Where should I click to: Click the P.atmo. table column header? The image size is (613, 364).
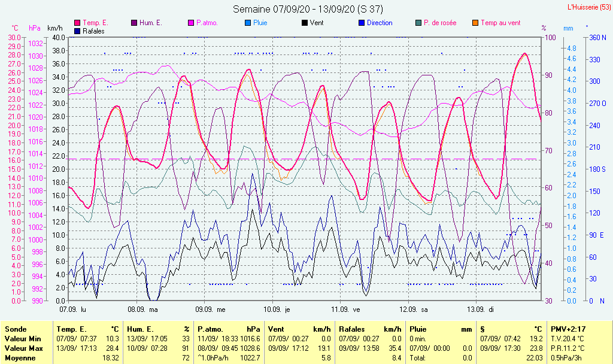point(210,329)
